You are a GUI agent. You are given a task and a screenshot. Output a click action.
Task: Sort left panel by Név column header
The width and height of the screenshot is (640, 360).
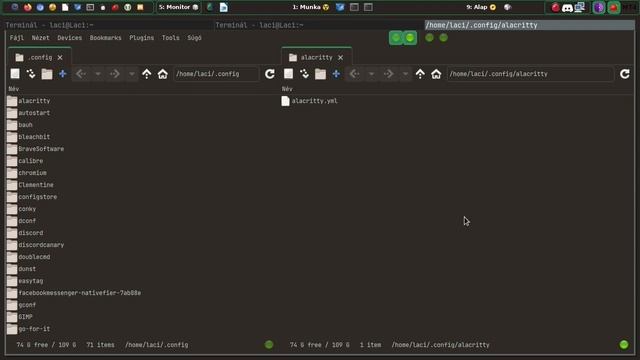point(13,89)
